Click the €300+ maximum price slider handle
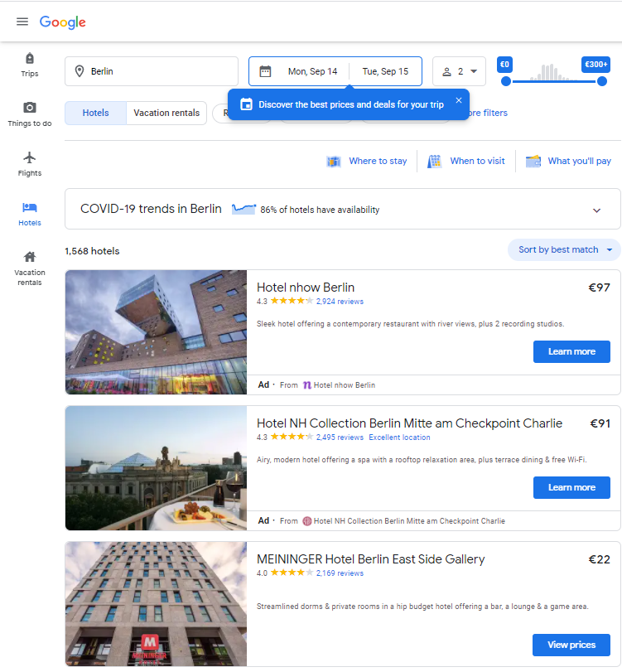Viewport: 622px width, 672px height. pyautogui.click(x=602, y=80)
